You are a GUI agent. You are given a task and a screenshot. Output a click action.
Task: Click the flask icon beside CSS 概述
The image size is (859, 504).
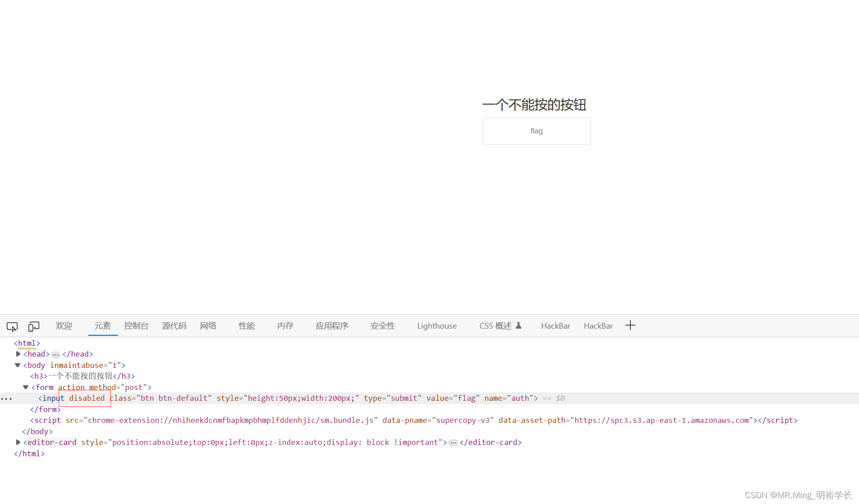[518, 325]
